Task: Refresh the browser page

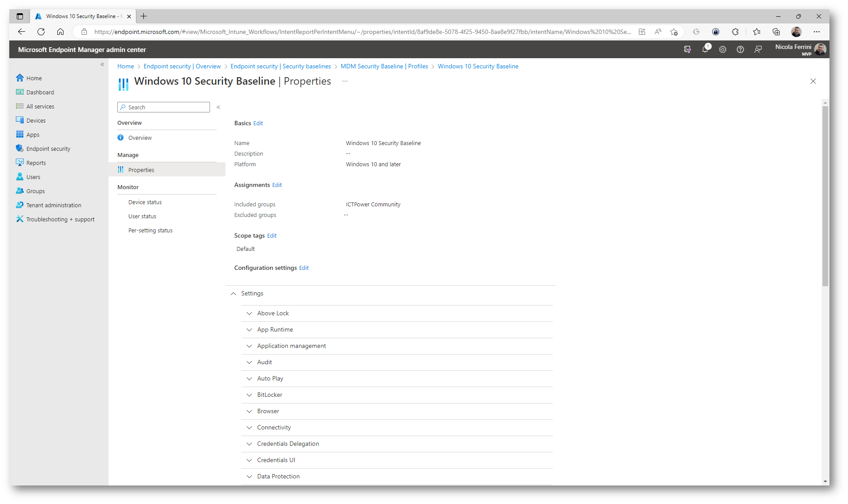Action: point(41,32)
